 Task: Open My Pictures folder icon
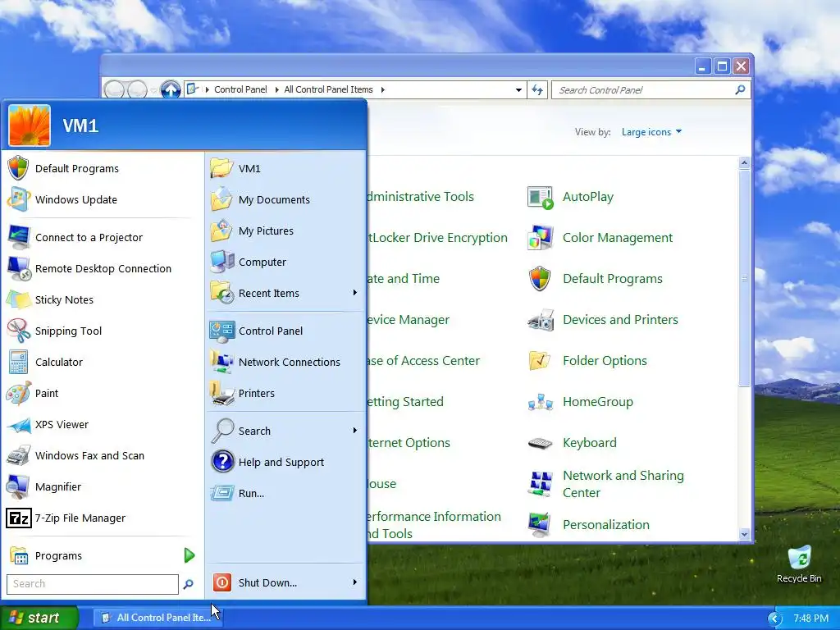[221, 231]
